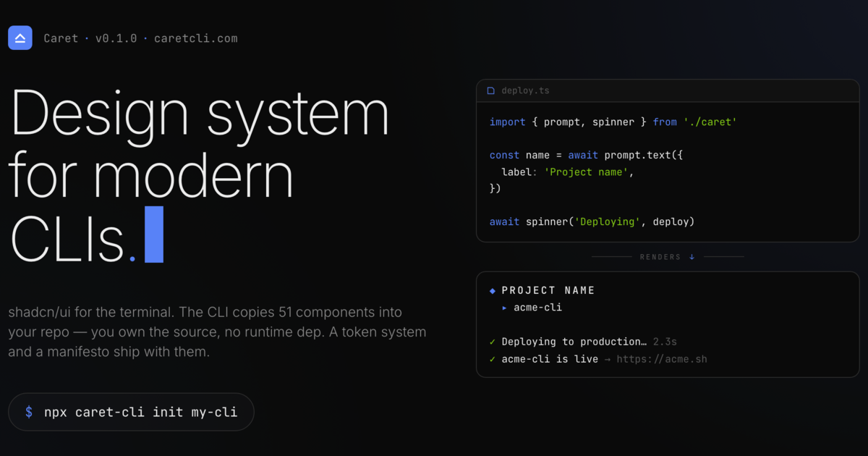Click the blue blinking cursor block after CLIs

pyautogui.click(x=154, y=235)
